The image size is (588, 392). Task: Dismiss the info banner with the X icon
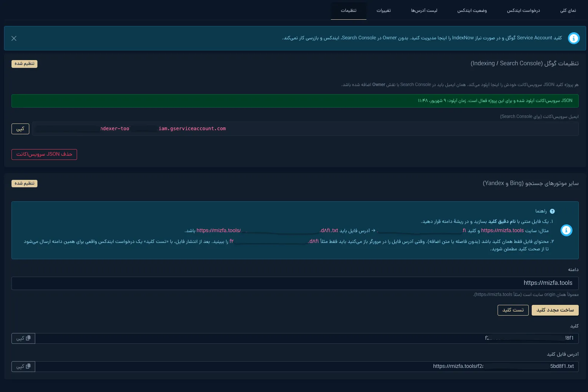coord(14,38)
